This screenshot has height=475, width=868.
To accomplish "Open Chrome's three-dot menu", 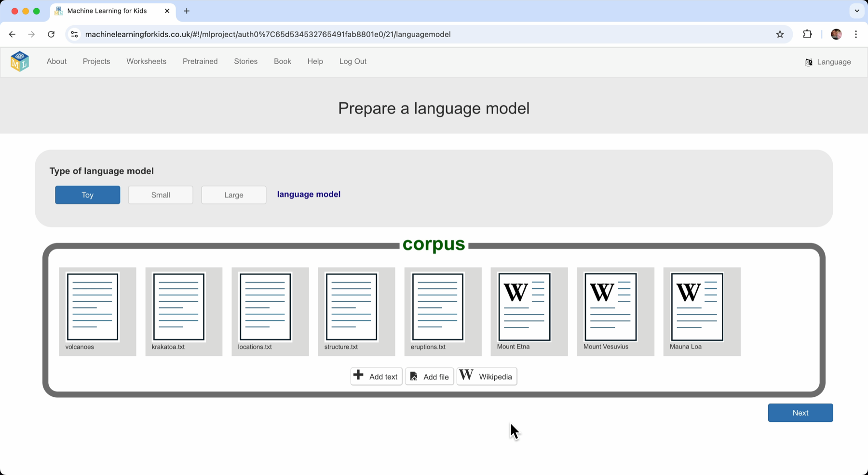I will [x=856, y=34].
